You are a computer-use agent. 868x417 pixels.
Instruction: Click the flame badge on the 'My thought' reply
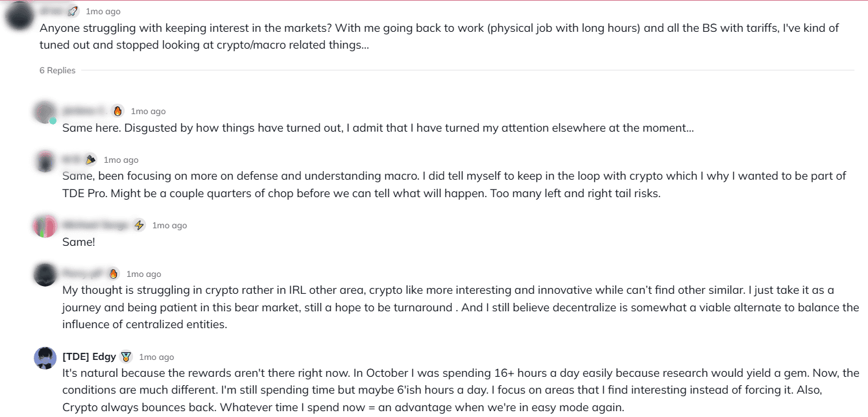113,274
